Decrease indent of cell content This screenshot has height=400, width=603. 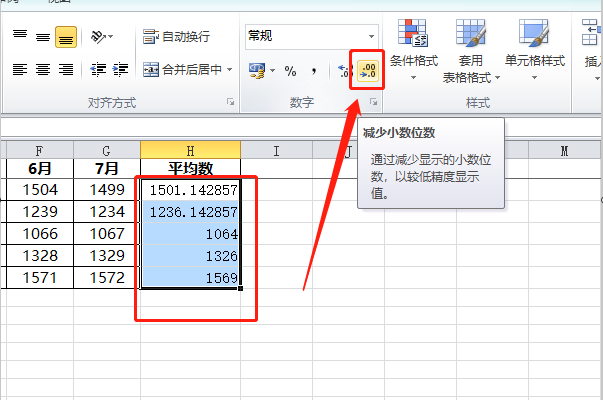[98, 70]
